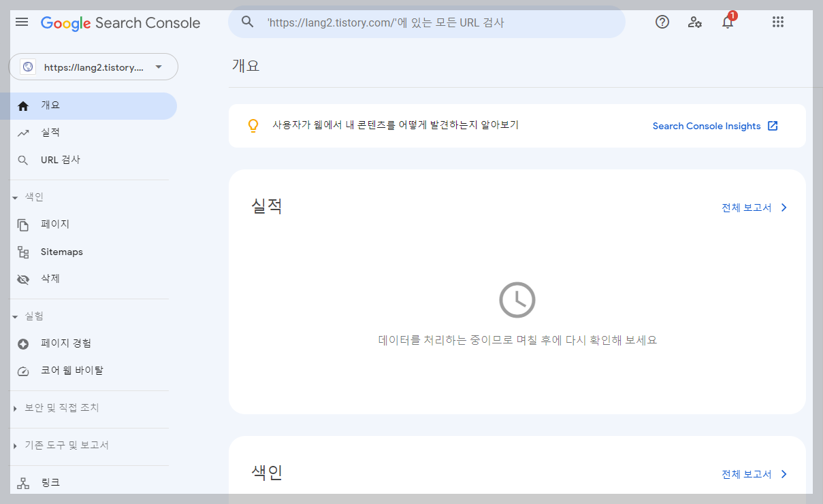Open the property selector dropdown
Image resolution: width=823 pixels, height=504 pixels.
[93, 67]
